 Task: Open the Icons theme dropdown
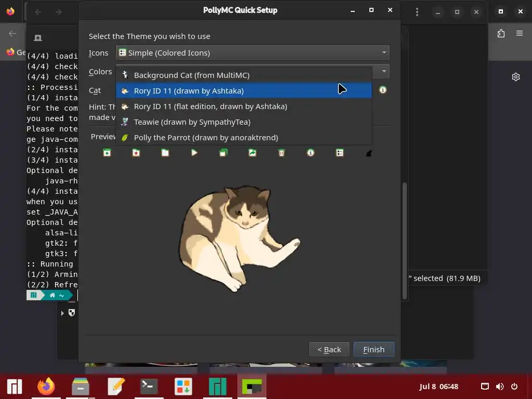(x=252, y=52)
